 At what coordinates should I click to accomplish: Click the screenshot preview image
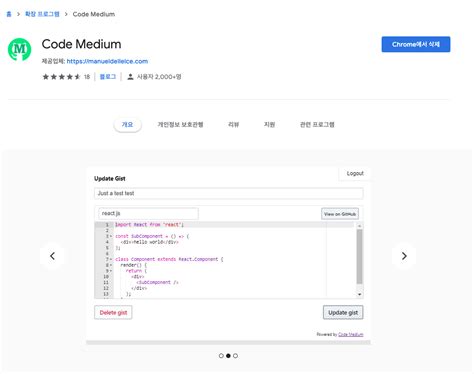coord(228,256)
